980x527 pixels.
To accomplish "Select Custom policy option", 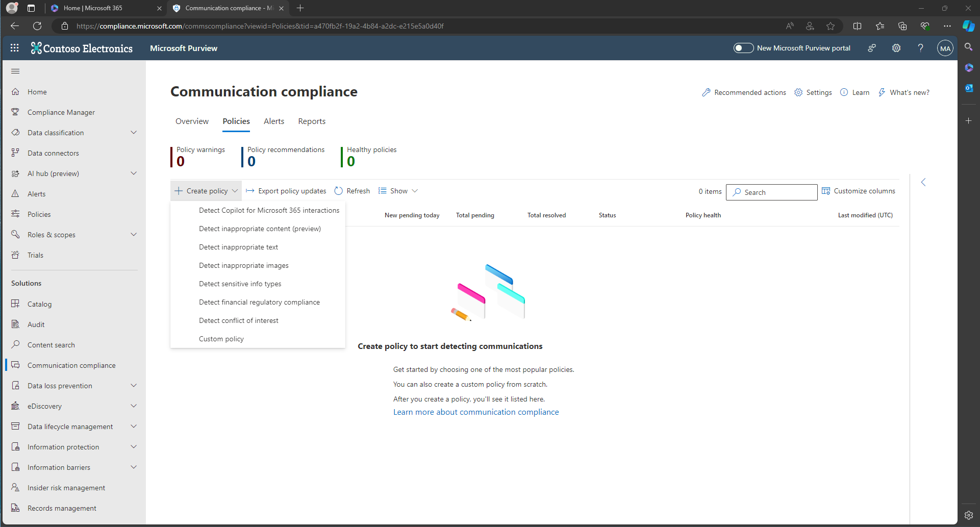I will coord(258,339).
